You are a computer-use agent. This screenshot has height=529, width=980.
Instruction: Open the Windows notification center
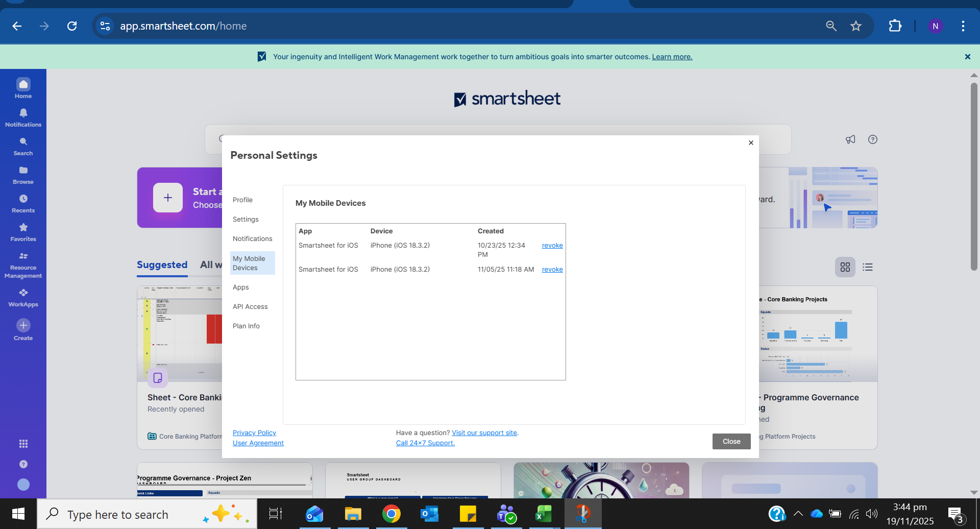pyautogui.click(x=956, y=515)
